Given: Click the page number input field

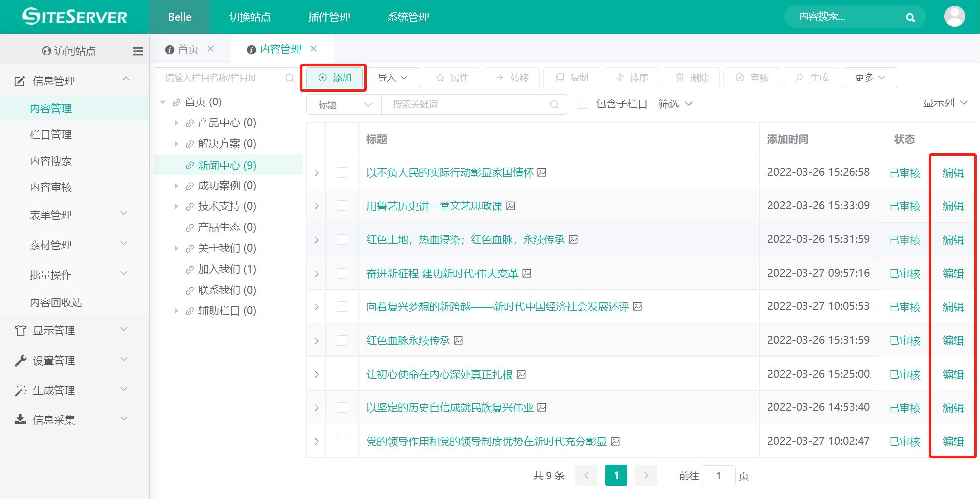Looking at the screenshot, I should point(718,476).
